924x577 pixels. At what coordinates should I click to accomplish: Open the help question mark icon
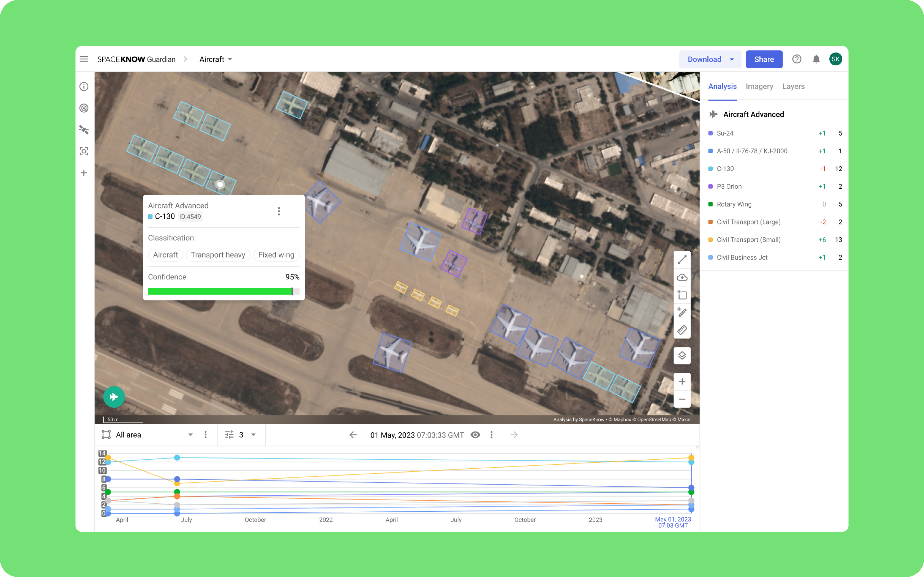pos(796,59)
